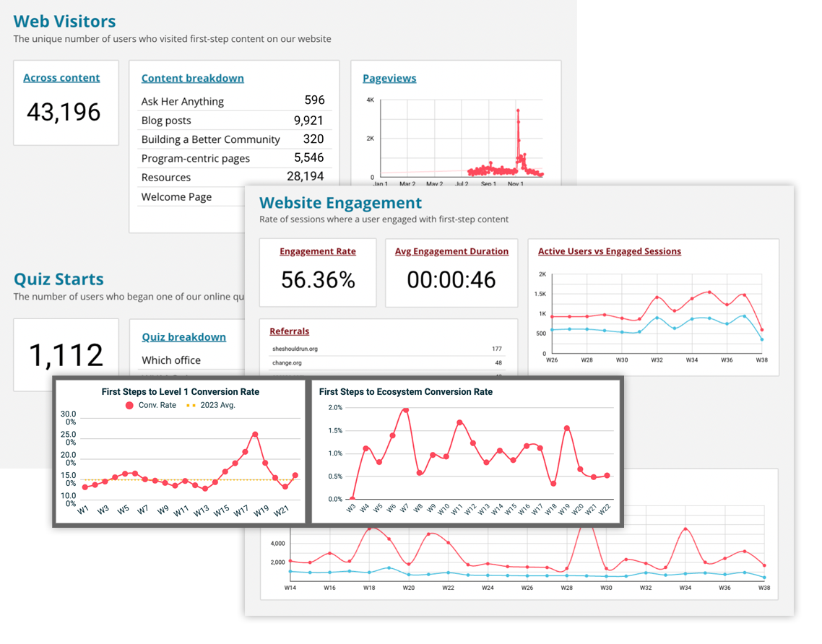Open the Pageviews chart link

pos(389,78)
